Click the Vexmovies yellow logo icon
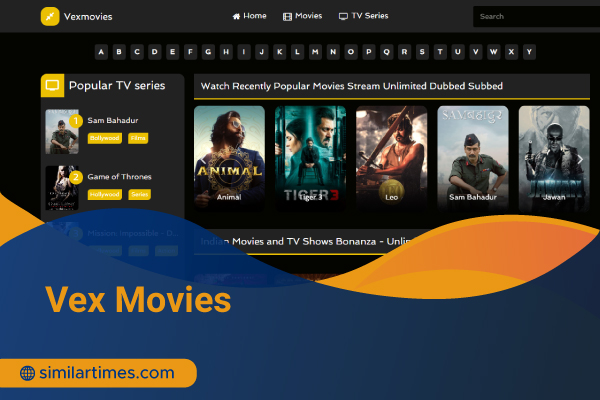The height and width of the screenshot is (400, 600). point(50,16)
